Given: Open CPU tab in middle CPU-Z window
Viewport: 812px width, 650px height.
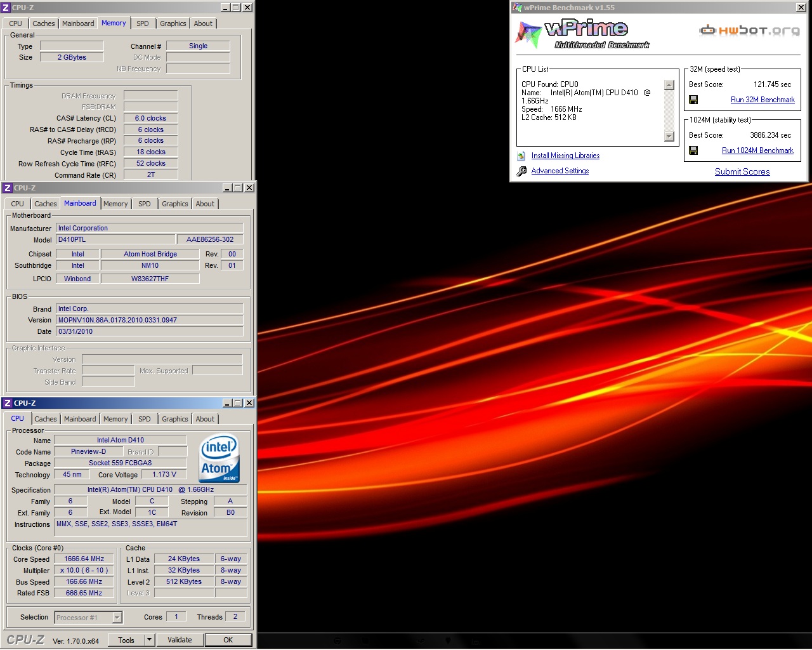Looking at the screenshot, I should [x=18, y=204].
